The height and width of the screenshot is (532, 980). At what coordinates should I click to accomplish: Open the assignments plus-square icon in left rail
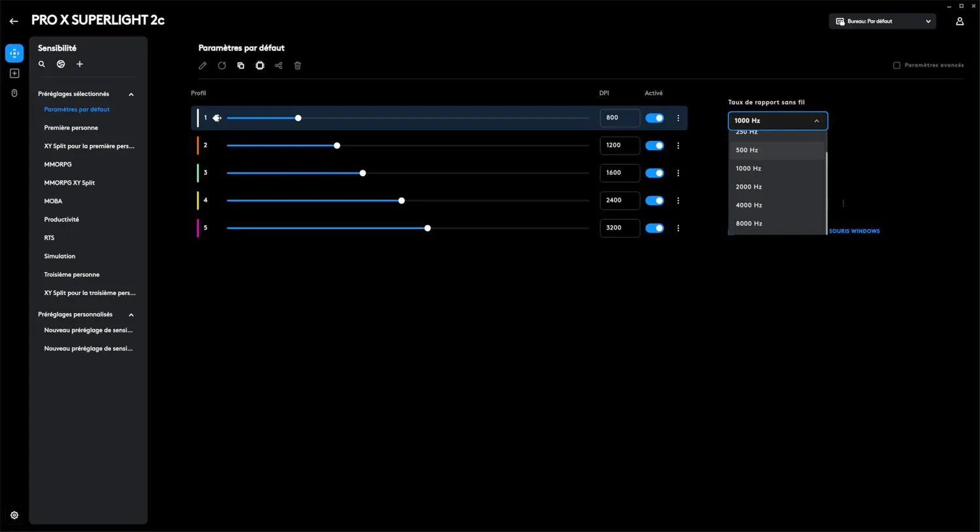coord(14,73)
